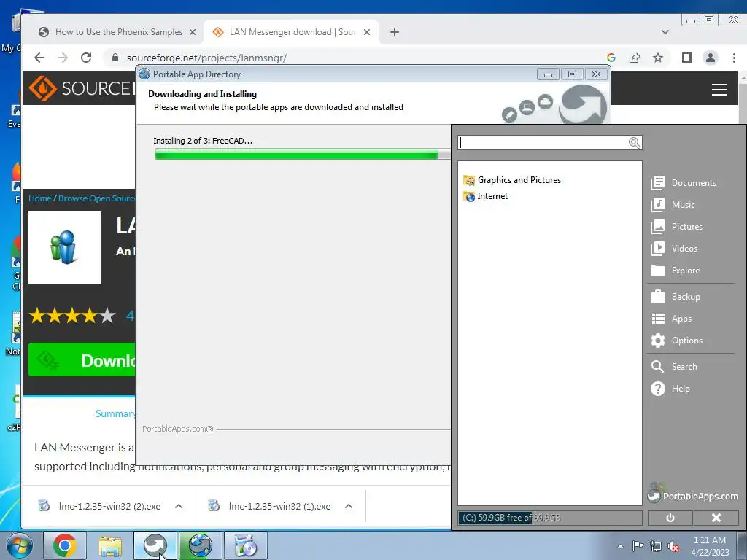Image resolution: width=747 pixels, height=560 pixels.
Task: Open Apps in PortableApps menu
Action: pos(671,319)
